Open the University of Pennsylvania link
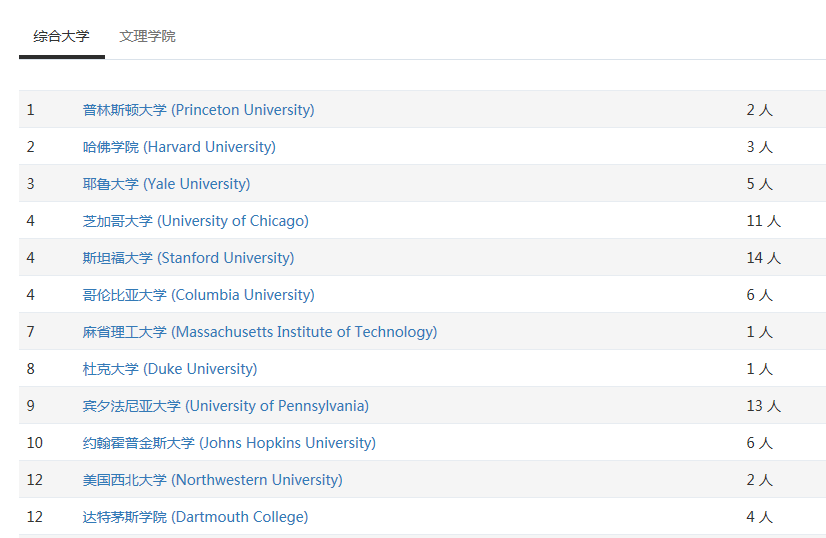The image size is (826, 538). (x=225, y=406)
